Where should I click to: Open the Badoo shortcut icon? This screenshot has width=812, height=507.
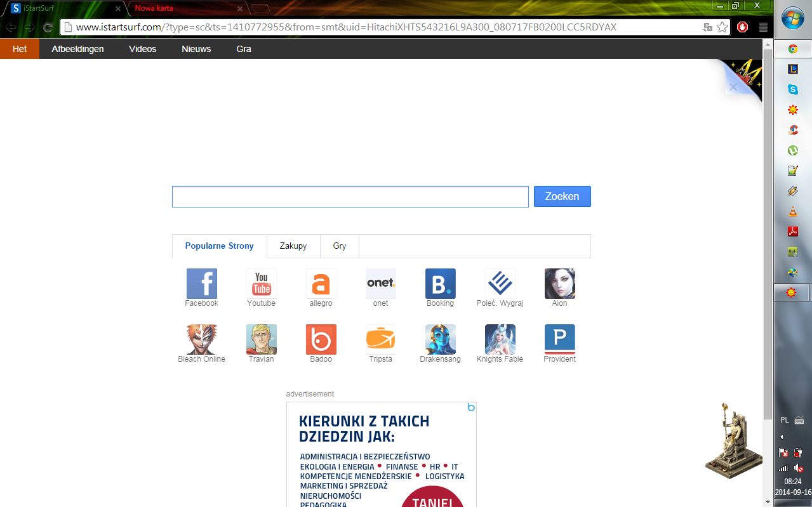[321, 339]
